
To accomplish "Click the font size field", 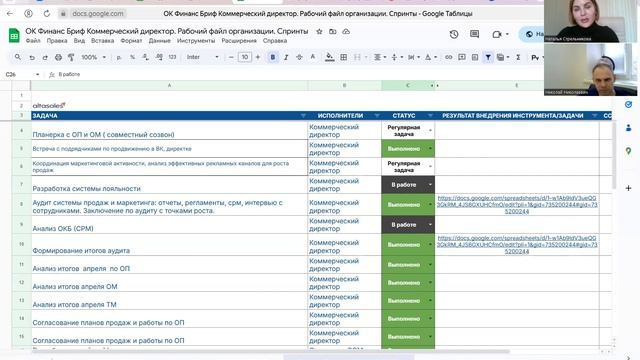I will 244,58.
